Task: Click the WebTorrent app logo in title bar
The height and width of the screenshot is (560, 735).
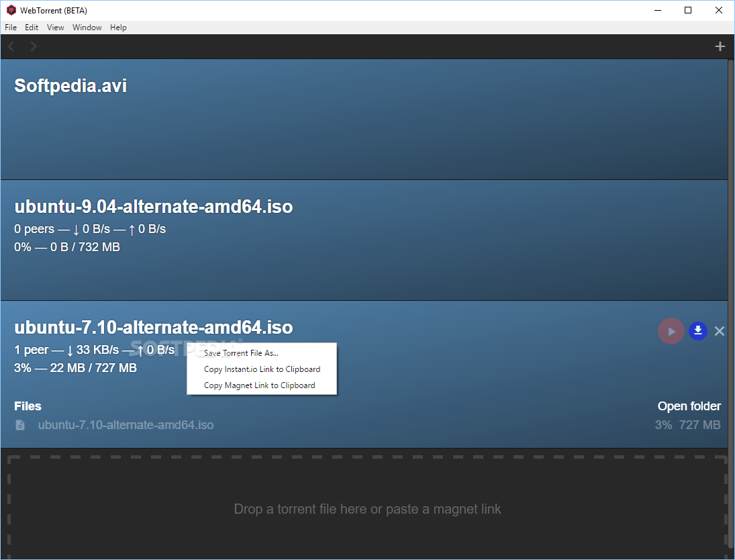Action: pos(11,10)
